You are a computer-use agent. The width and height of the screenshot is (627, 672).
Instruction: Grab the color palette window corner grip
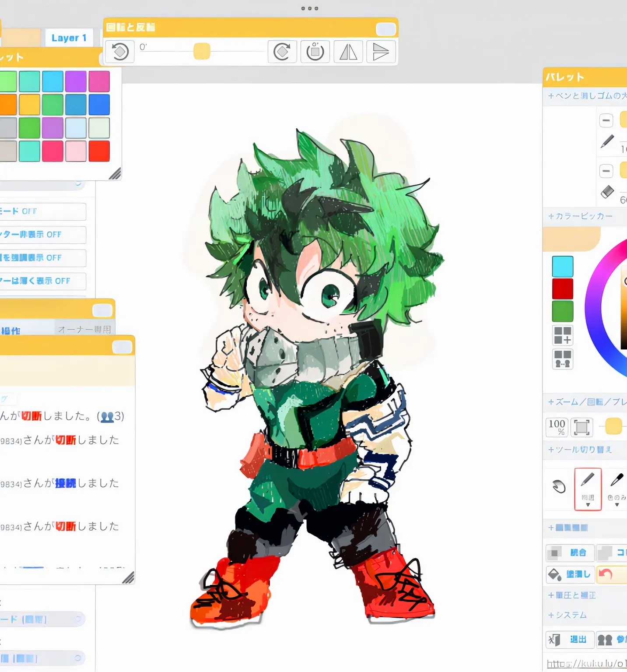[x=115, y=174]
